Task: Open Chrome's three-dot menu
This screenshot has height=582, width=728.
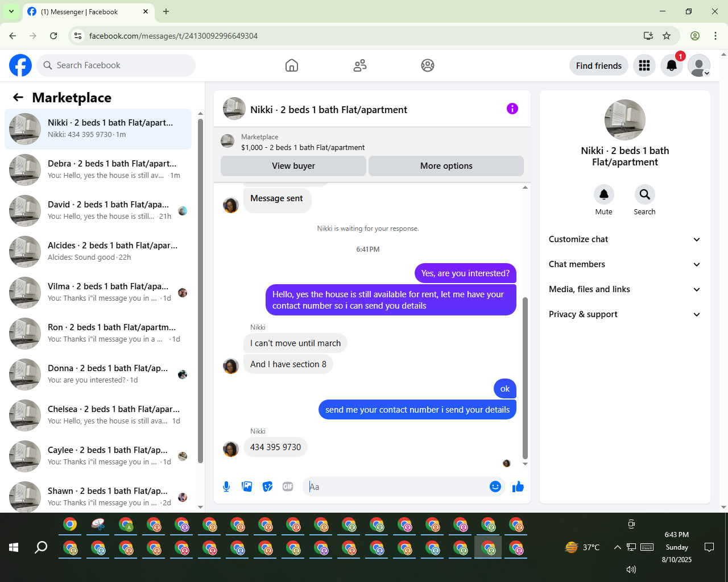Action: coord(715,36)
